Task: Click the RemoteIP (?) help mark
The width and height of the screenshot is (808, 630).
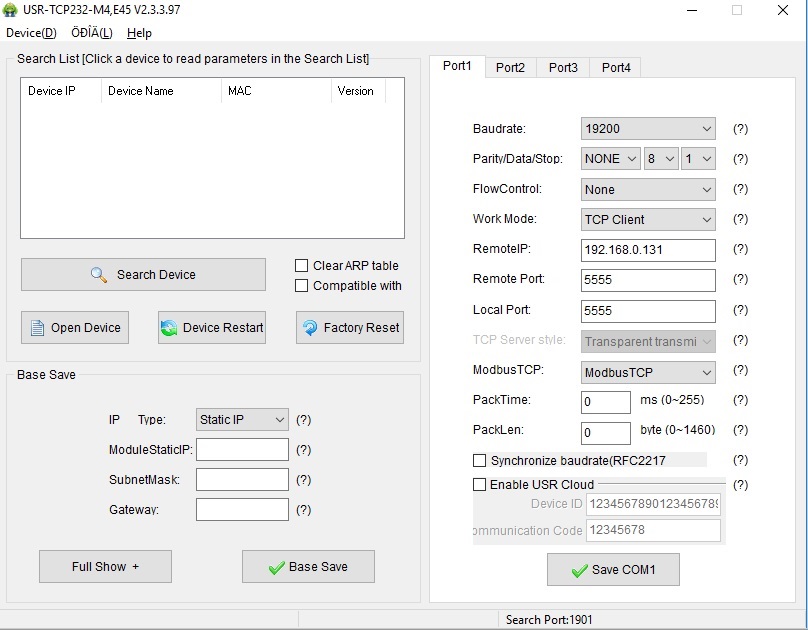Action: pos(740,249)
